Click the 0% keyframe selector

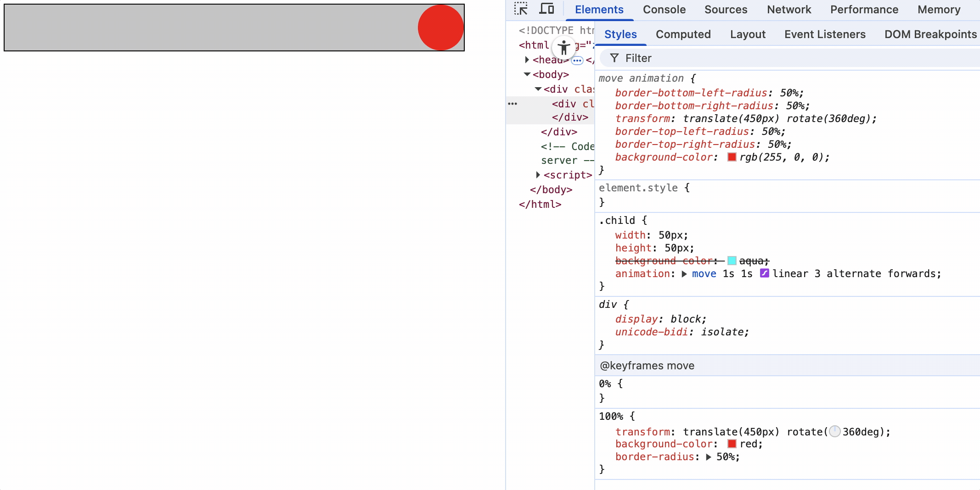[x=605, y=384]
